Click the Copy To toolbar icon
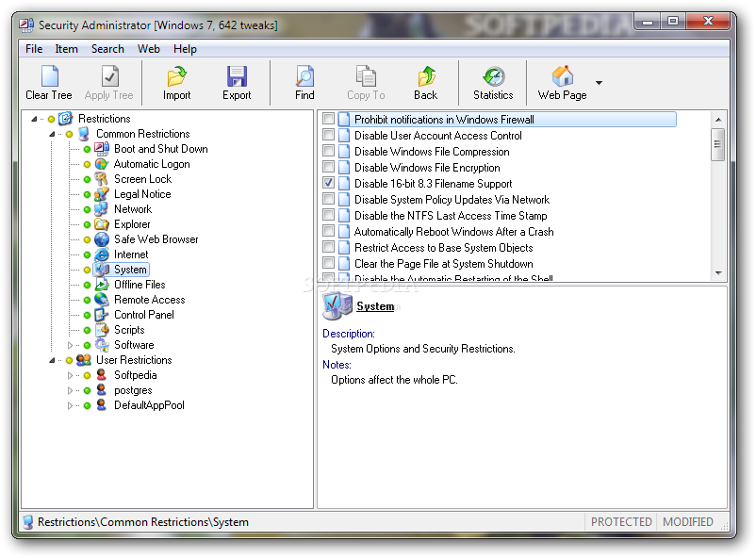 point(366,76)
